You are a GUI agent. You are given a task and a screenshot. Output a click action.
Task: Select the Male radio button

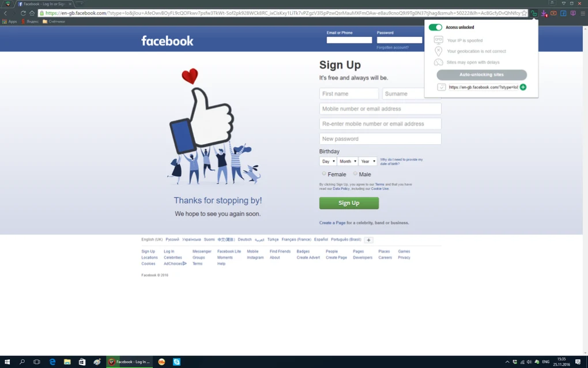(356, 174)
